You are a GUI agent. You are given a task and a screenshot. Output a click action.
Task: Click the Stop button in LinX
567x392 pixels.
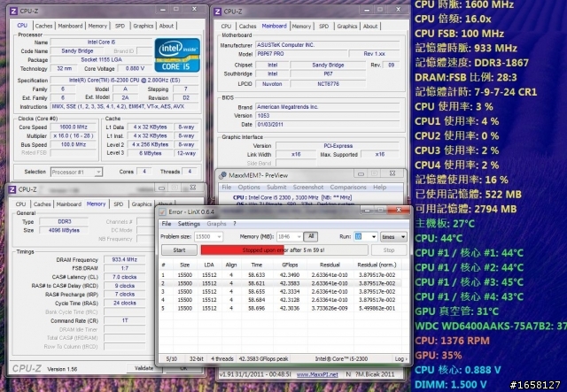389,250
